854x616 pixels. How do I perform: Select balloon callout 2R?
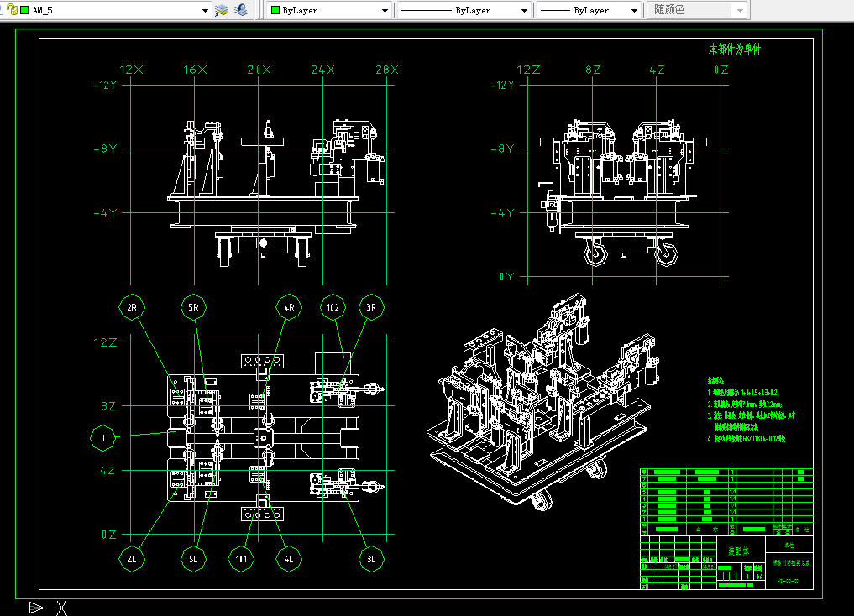point(132,307)
